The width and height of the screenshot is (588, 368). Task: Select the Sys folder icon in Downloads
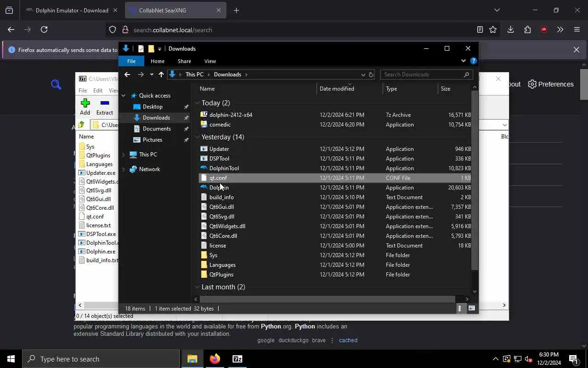(204, 255)
